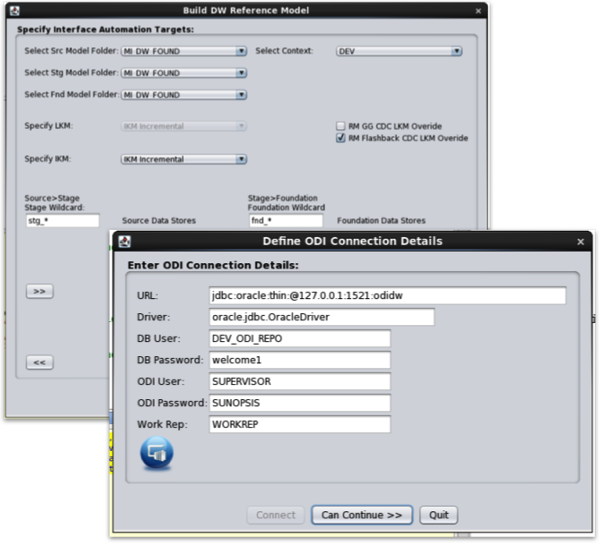Click the Driver field containing oracle.jdbc.OracleDriver

321,317
